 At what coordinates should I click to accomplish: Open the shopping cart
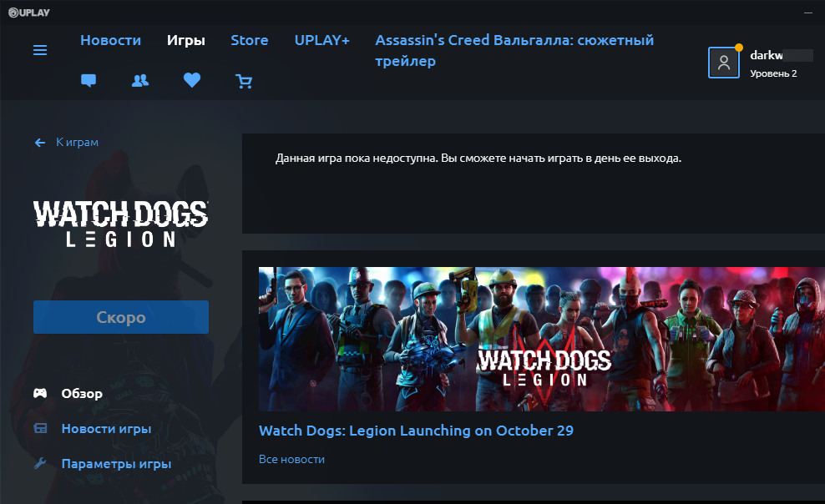[244, 81]
